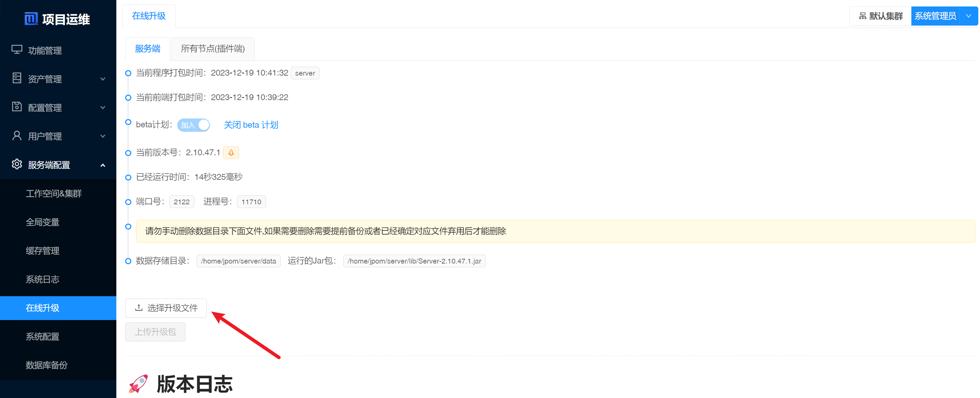Collapse the 服务端配置 menu chevron
This screenshot has height=398, width=980.
click(x=103, y=165)
